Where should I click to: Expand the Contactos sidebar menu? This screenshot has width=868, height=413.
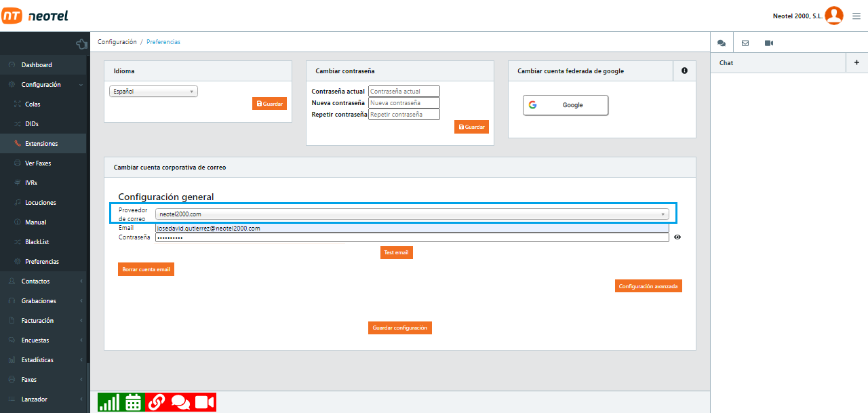click(x=43, y=281)
